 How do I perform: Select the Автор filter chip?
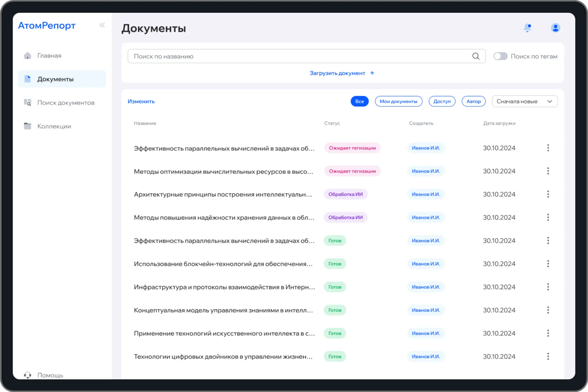[x=473, y=101]
